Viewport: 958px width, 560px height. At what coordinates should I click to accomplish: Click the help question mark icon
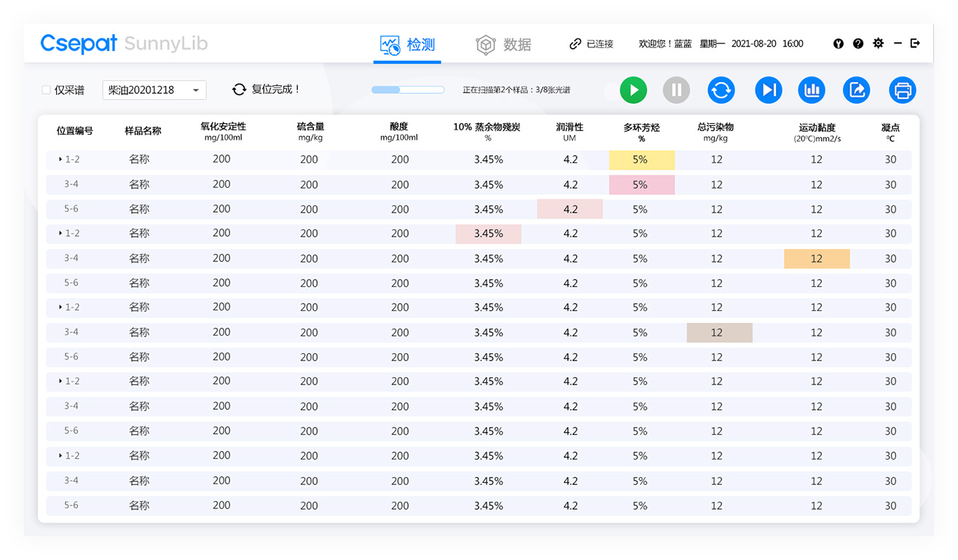coord(858,44)
